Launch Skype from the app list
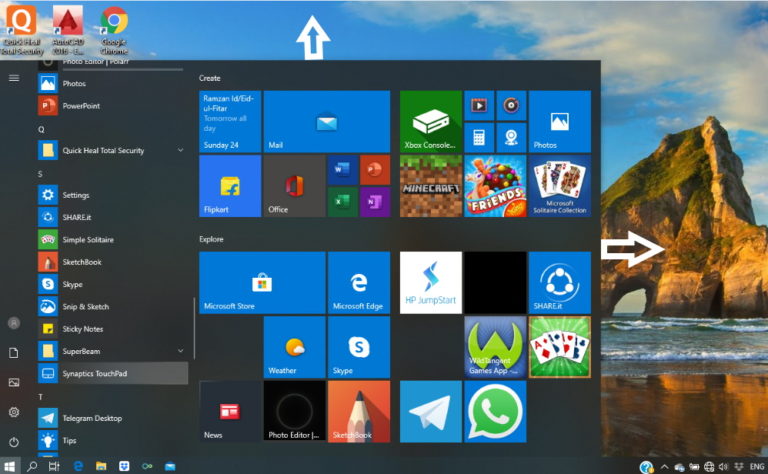 pyautogui.click(x=112, y=284)
